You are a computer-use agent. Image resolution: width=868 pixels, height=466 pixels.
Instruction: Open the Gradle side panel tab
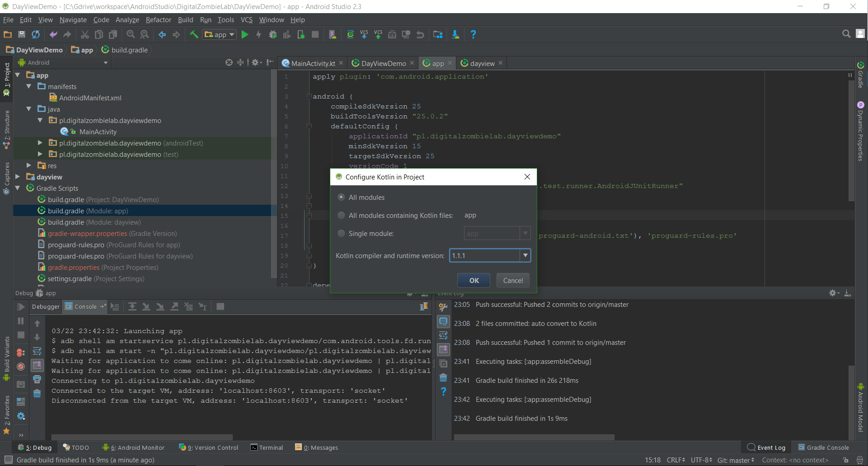pos(861,74)
